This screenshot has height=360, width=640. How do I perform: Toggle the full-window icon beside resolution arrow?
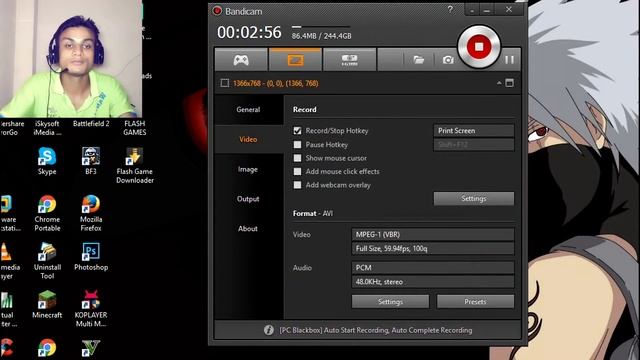(x=509, y=83)
